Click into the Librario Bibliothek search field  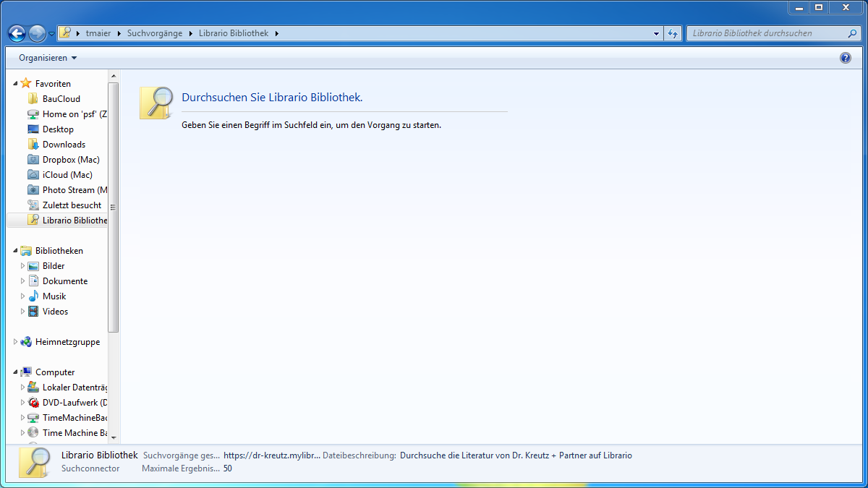coord(765,33)
